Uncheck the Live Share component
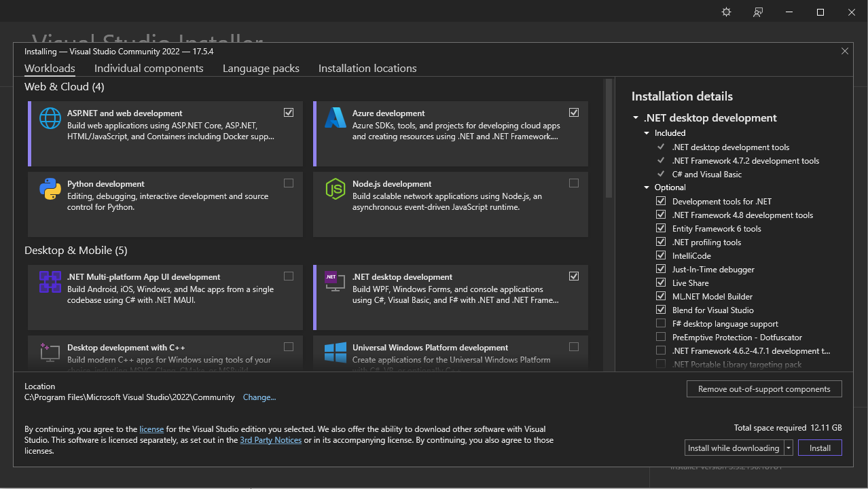 pos(661,283)
